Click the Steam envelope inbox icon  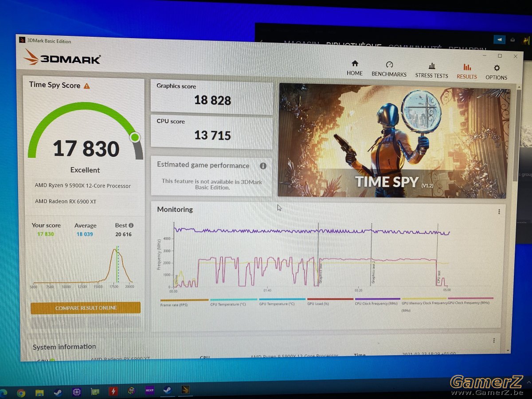coord(513,40)
